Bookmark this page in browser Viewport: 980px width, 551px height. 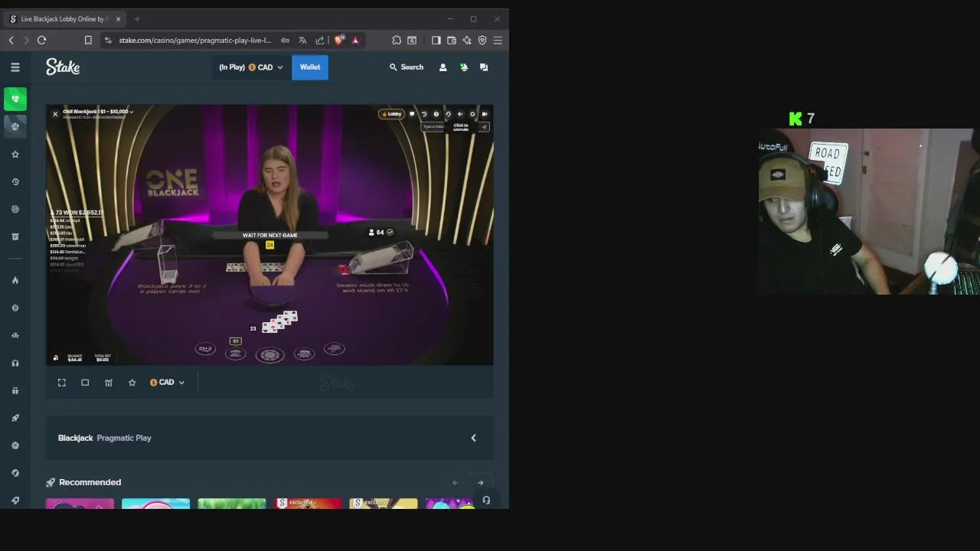[88, 40]
